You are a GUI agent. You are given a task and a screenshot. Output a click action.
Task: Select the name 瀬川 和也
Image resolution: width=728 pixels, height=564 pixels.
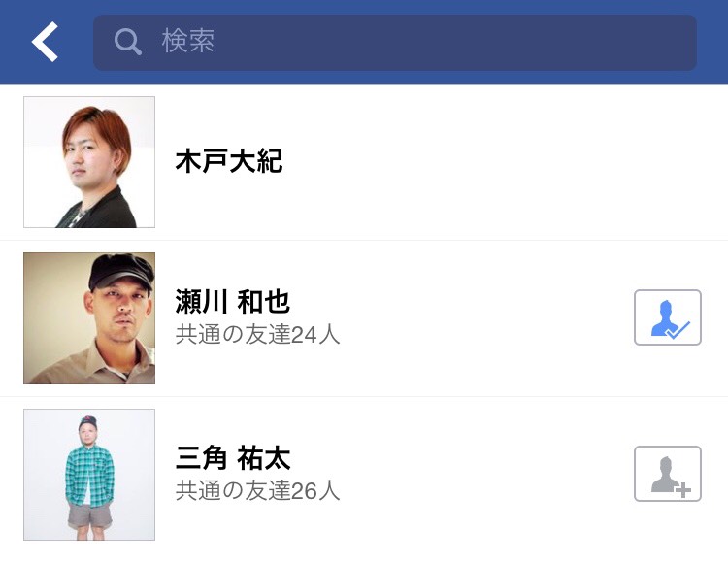tap(233, 302)
